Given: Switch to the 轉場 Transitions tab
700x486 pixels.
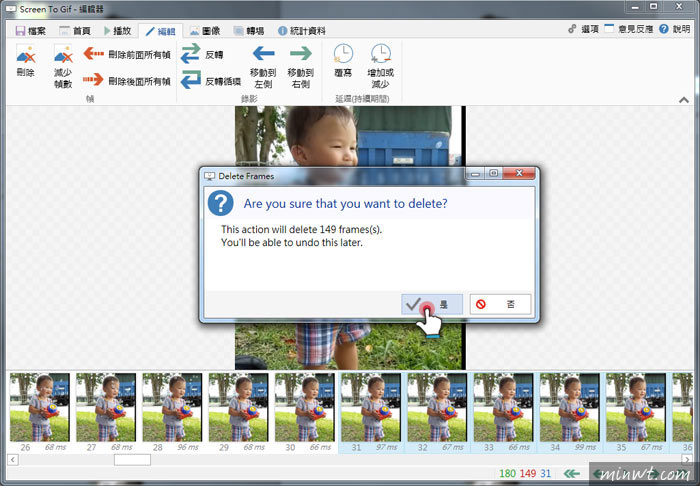Looking at the screenshot, I should (x=249, y=31).
